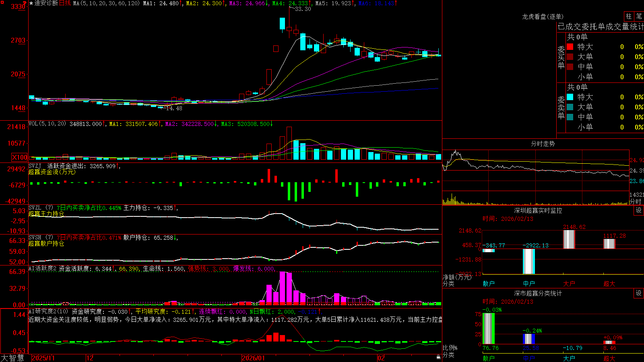Click the X100 volume unit box
This screenshot has height=362, width=644.
[20, 158]
